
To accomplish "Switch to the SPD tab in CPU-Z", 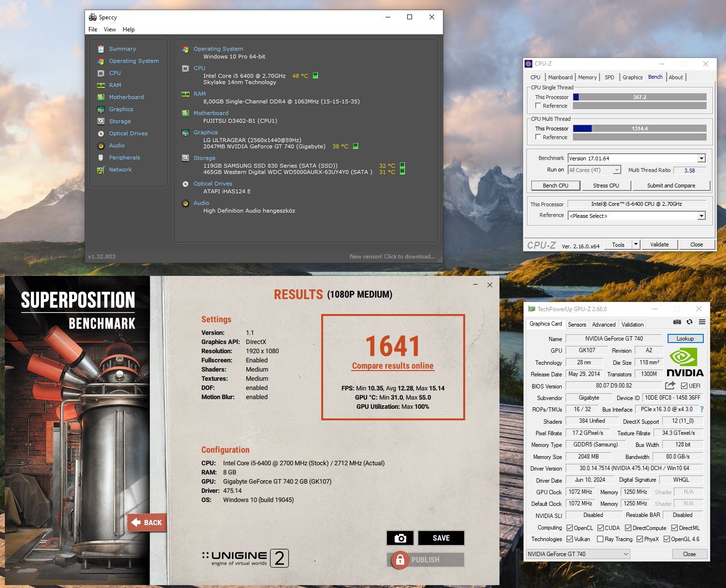I will click(610, 77).
